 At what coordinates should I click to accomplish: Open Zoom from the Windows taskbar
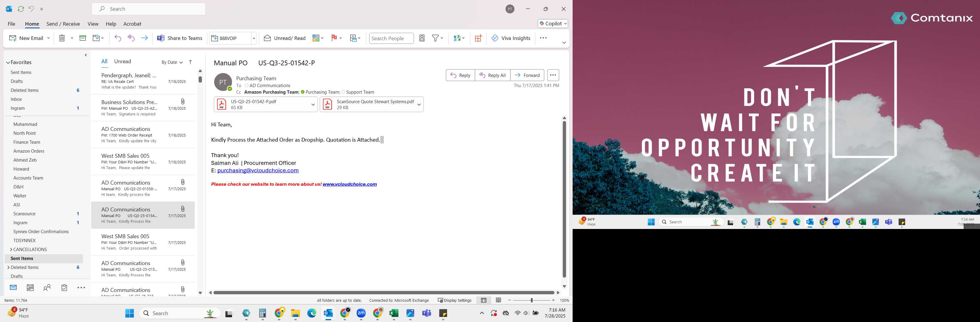(x=361, y=313)
